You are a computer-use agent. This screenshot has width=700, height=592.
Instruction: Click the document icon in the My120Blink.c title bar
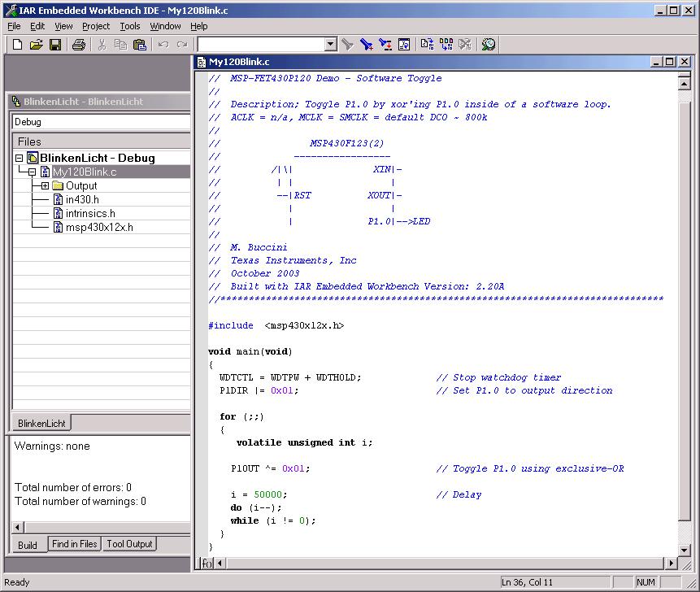point(202,62)
